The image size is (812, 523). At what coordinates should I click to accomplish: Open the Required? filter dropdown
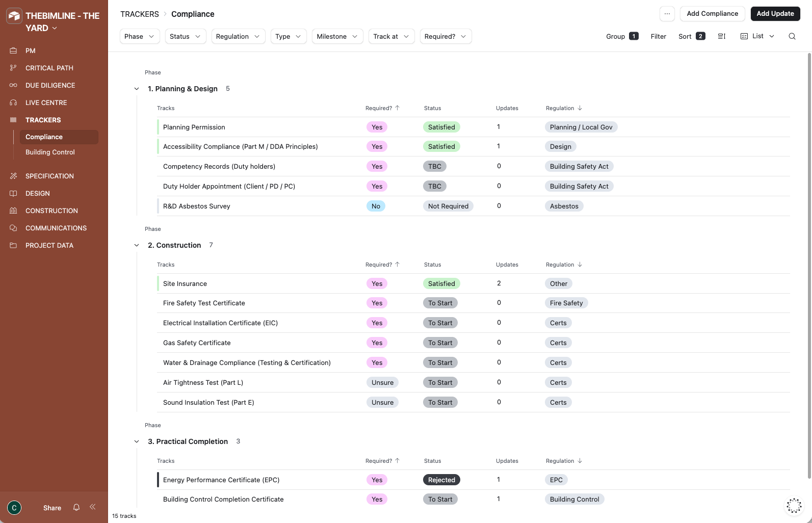click(446, 36)
